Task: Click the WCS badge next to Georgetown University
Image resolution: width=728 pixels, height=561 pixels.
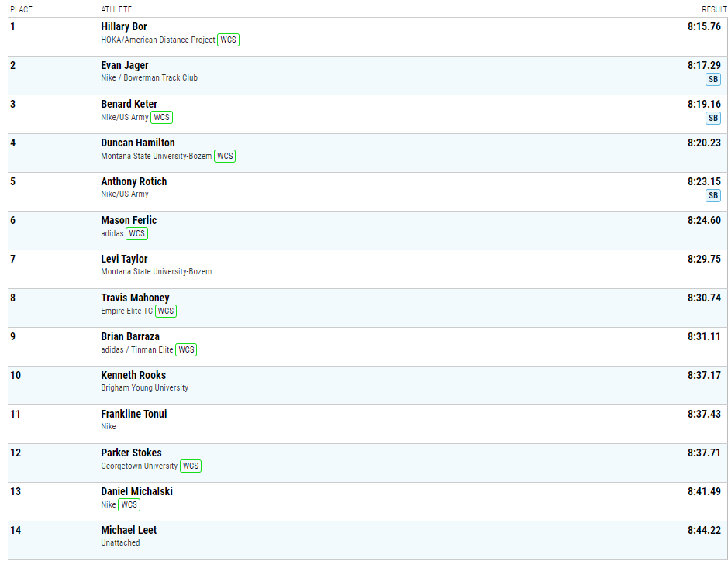Action: point(190,466)
